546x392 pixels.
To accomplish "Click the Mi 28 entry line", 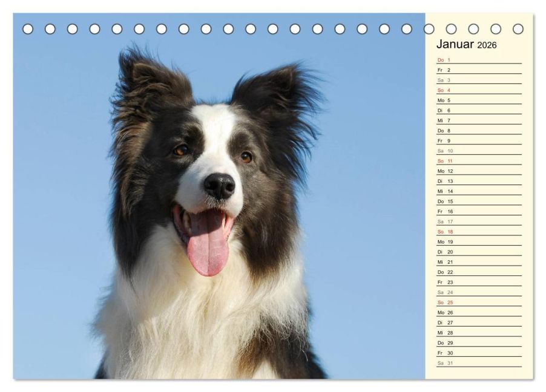I will 479,333.
